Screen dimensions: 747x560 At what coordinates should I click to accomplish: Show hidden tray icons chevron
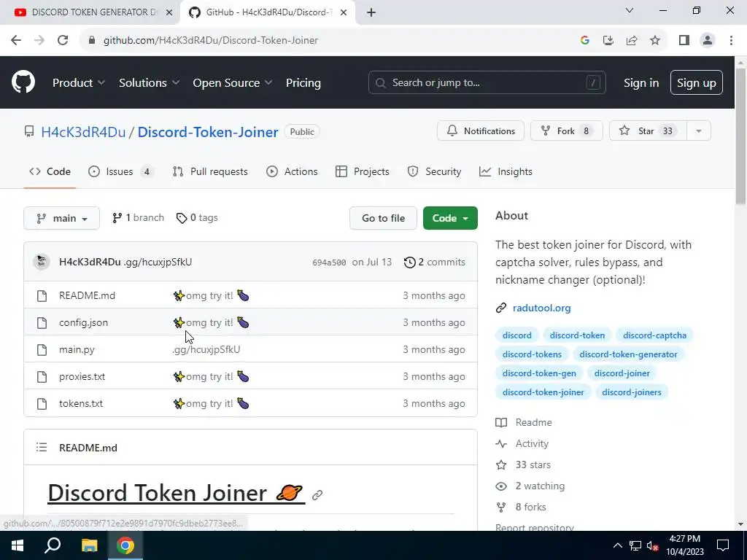[x=617, y=545]
